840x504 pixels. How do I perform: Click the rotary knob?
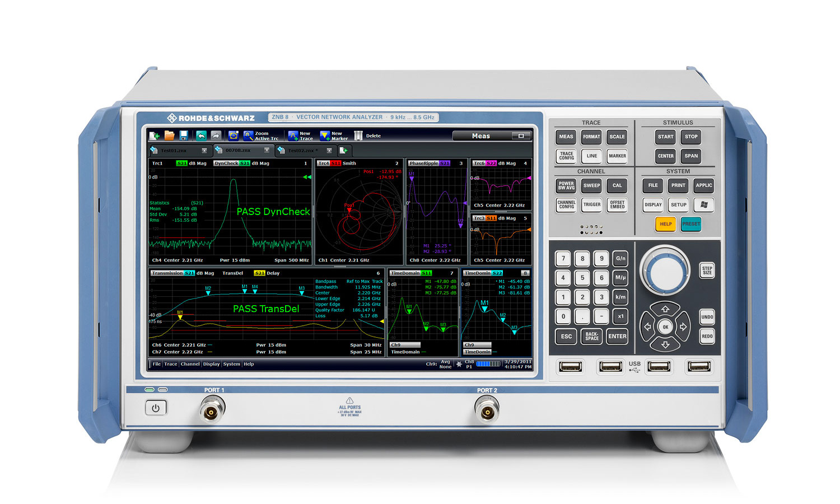(x=665, y=271)
